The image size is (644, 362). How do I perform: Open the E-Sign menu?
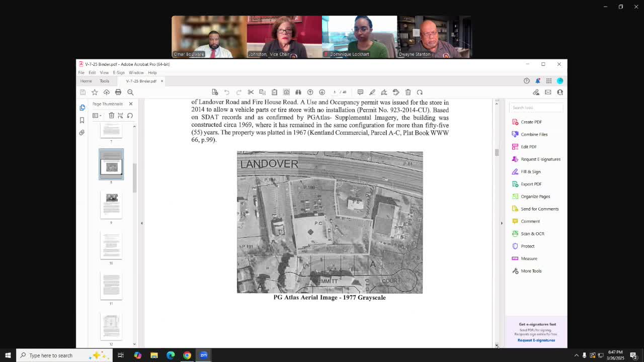point(119,72)
